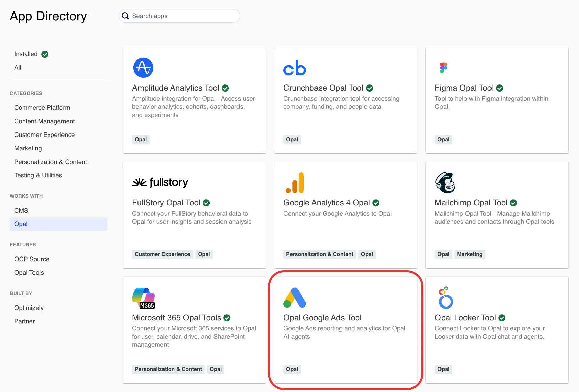Click the Google Analytics bar chart logo
This screenshot has width=579, height=392.
pos(295,182)
